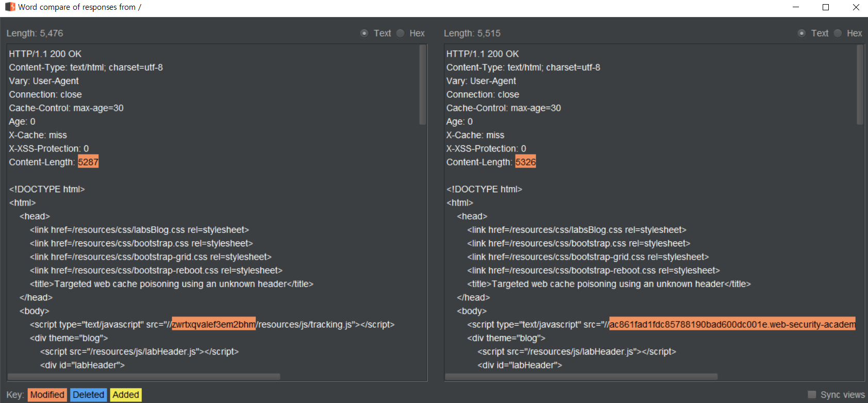Maximize the Word compare window

click(x=826, y=7)
